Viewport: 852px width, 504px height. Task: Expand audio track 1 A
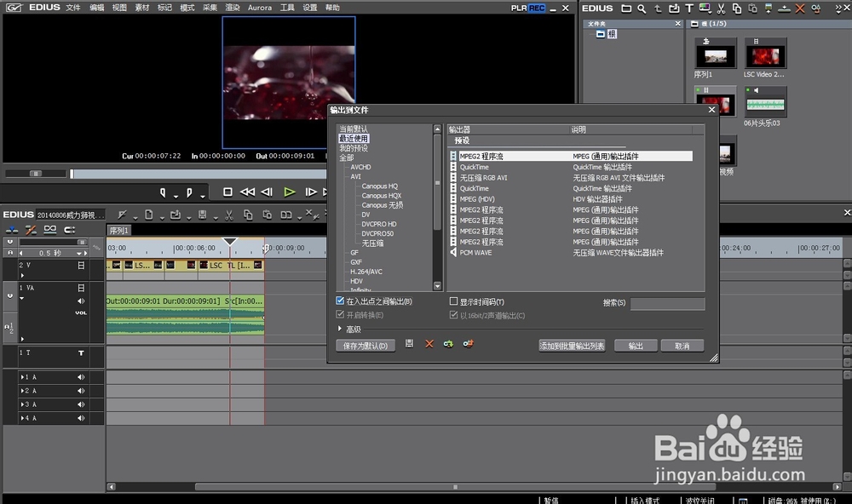tap(22, 377)
